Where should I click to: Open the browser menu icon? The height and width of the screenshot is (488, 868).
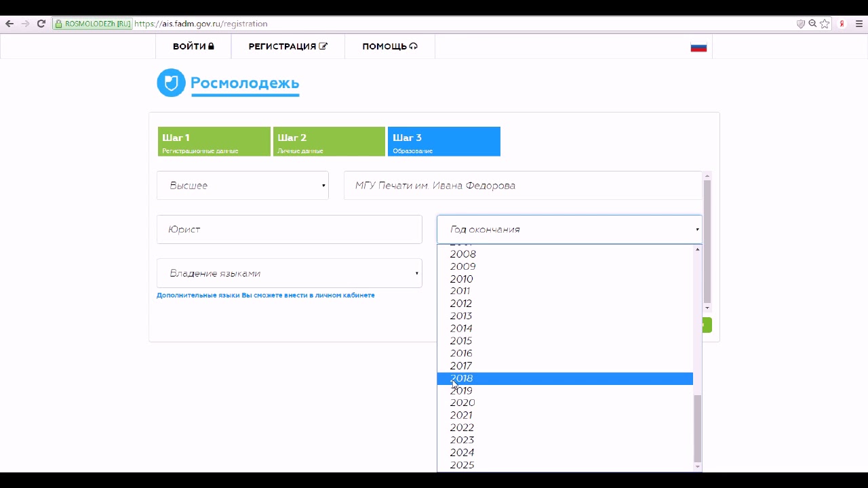pos(859,24)
